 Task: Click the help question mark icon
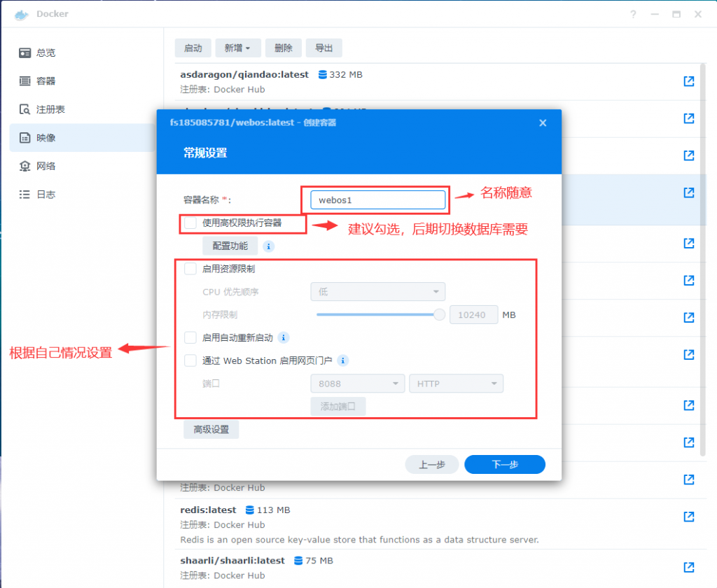click(x=633, y=14)
